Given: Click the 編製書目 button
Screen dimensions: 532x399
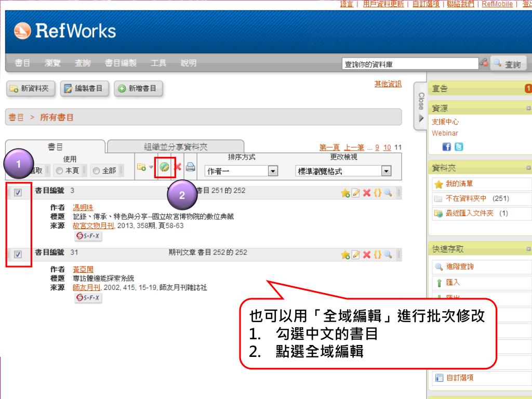Looking at the screenshot, I should pos(85,88).
